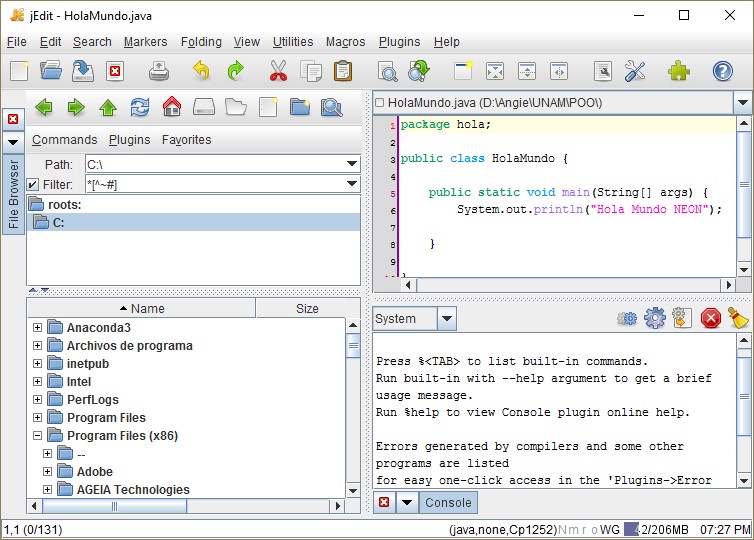Click the Console dock button
The image size is (754, 540).
(448, 502)
